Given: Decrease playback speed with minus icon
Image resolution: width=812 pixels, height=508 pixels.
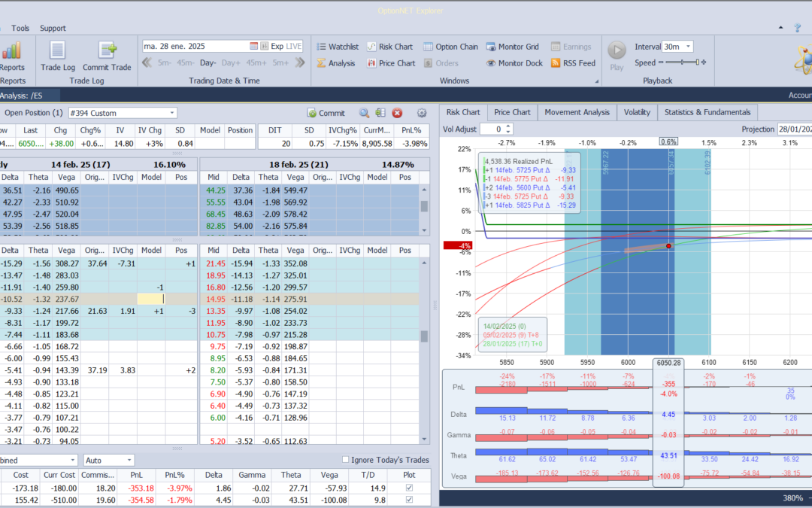Looking at the screenshot, I should tap(661, 62).
